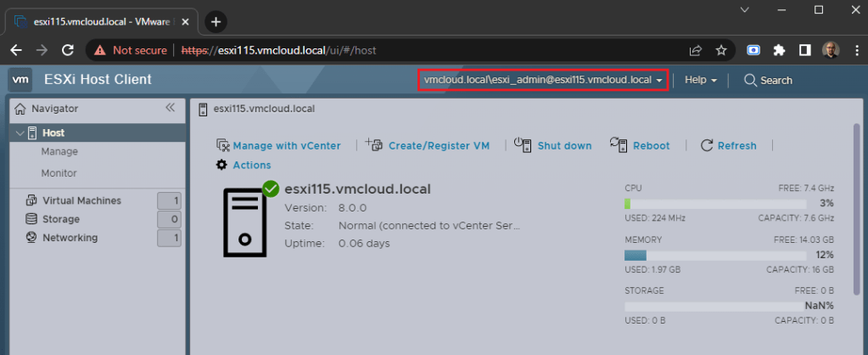Open Storage in Navigator
The image size is (868, 355).
tap(61, 219)
